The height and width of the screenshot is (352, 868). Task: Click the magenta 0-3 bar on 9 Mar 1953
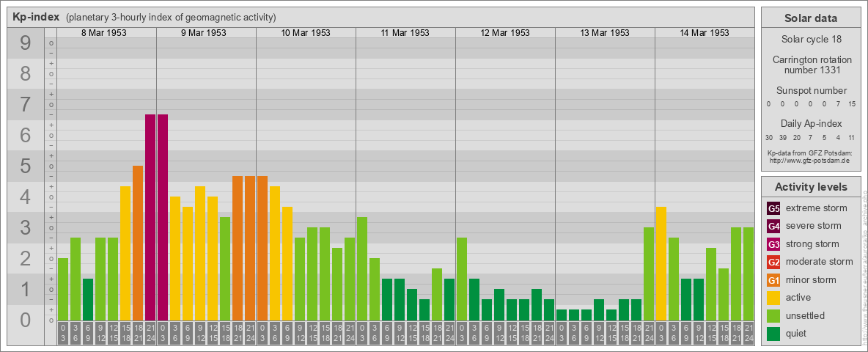click(x=163, y=218)
